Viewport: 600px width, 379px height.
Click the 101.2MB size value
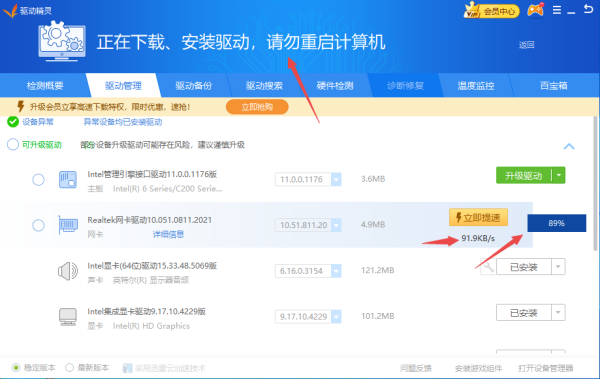tap(378, 316)
